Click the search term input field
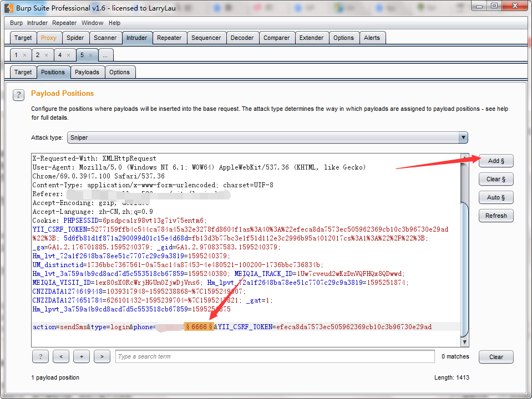 pos(275,356)
